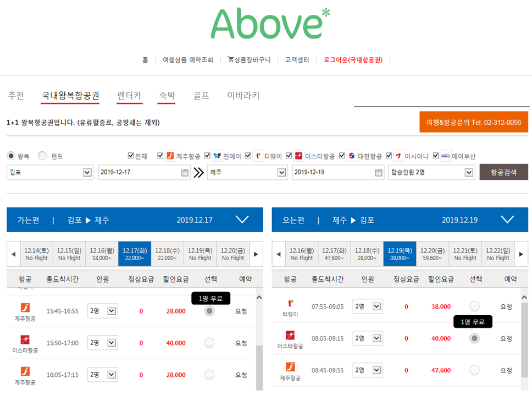Viewport: 532px width, 395px height.
Task: Switch to the 국내왕복항공권 tab
Action: (70, 96)
